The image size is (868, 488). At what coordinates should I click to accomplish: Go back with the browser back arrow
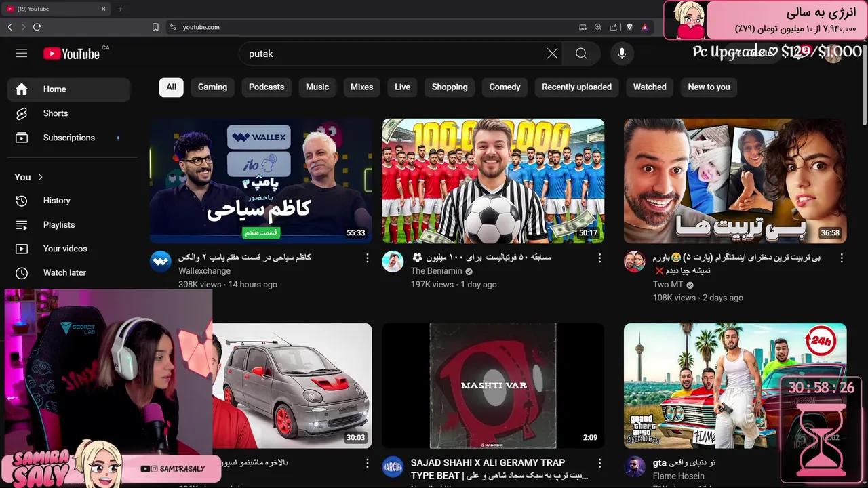pyautogui.click(x=9, y=27)
